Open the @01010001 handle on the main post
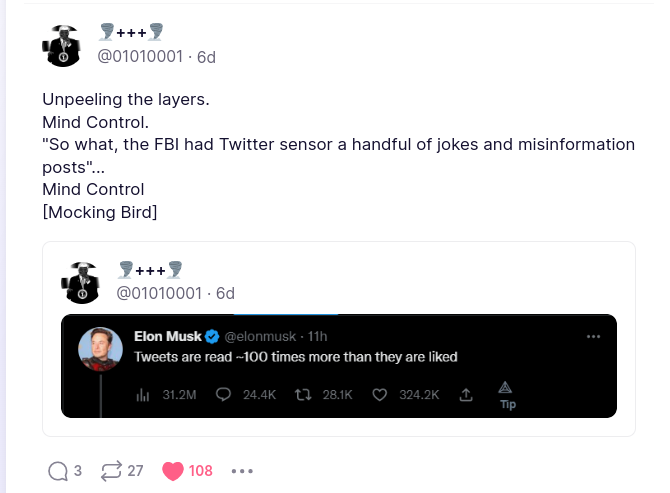 pyautogui.click(x=140, y=57)
